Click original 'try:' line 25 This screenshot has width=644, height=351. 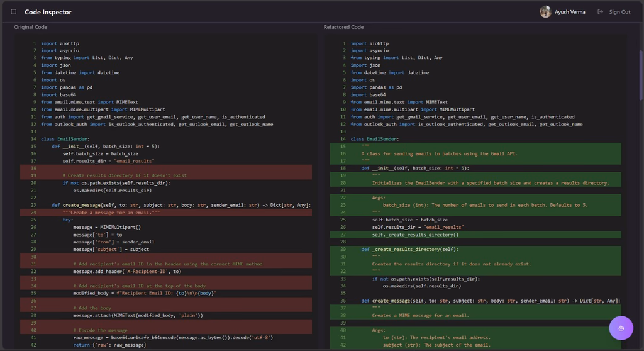pos(68,220)
